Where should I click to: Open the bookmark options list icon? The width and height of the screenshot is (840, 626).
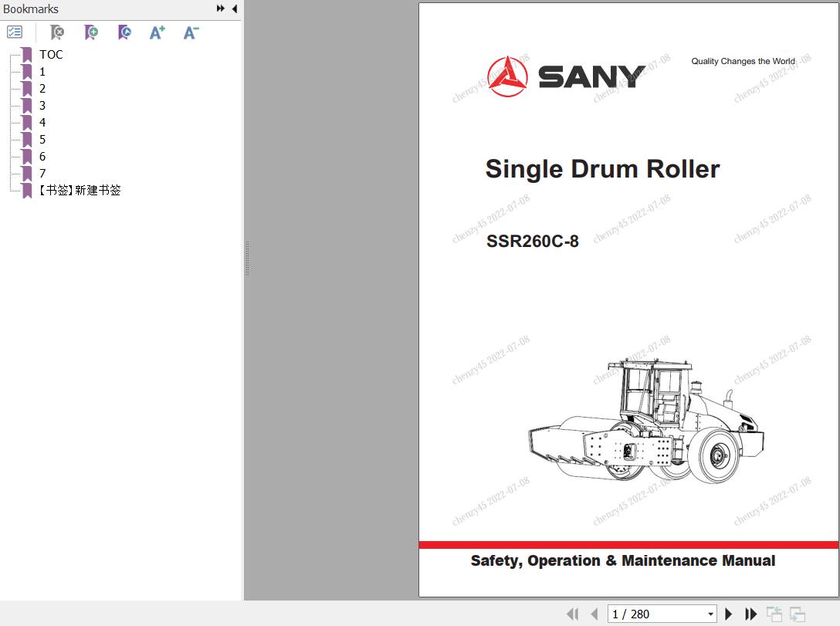15,32
